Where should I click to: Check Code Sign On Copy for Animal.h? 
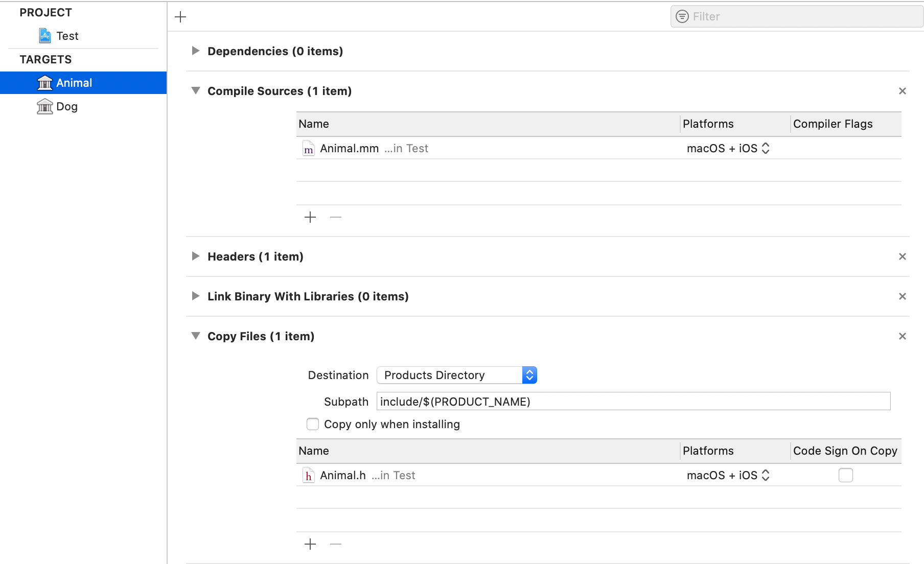click(845, 475)
